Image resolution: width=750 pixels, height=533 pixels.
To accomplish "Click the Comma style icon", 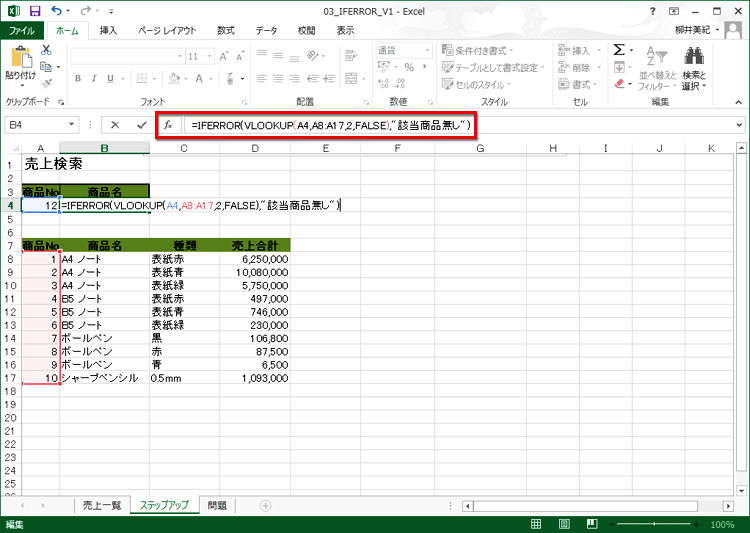I will pyautogui.click(x=424, y=67).
